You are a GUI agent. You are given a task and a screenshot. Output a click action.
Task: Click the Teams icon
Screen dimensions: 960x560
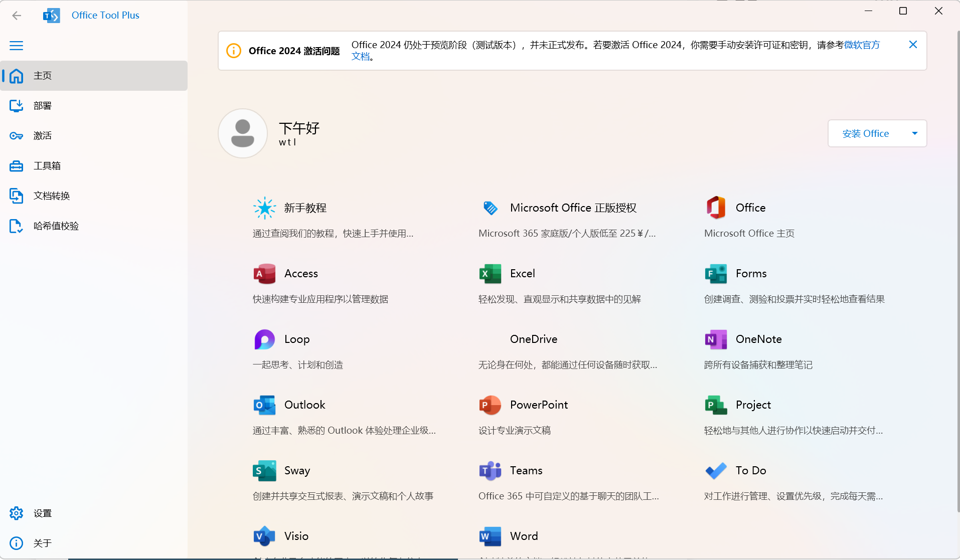pyautogui.click(x=490, y=470)
